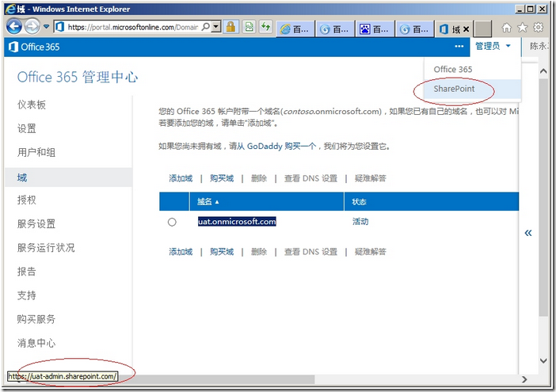This screenshot has height=392, width=556.
Task: Open 消息中心 in left navigation
Action: coord(36,343)
